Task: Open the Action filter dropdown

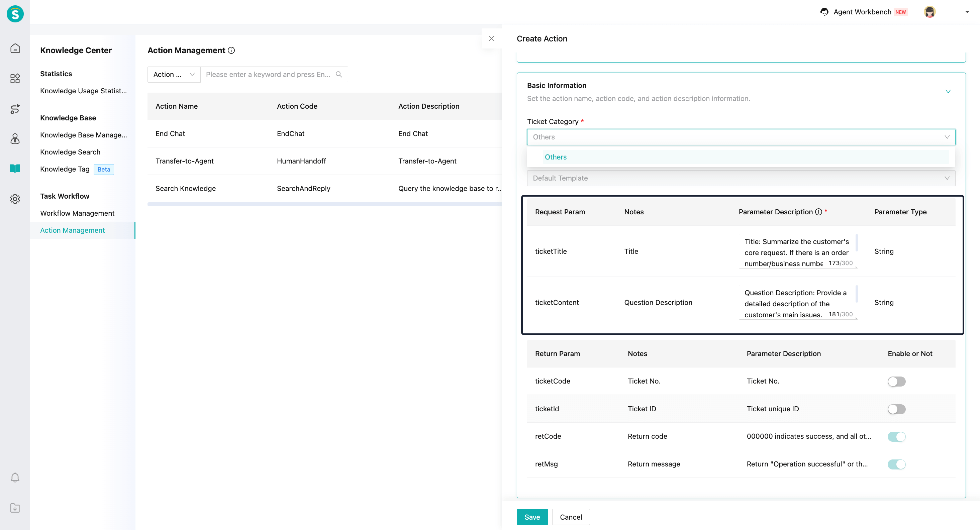Action: [174, 75]
